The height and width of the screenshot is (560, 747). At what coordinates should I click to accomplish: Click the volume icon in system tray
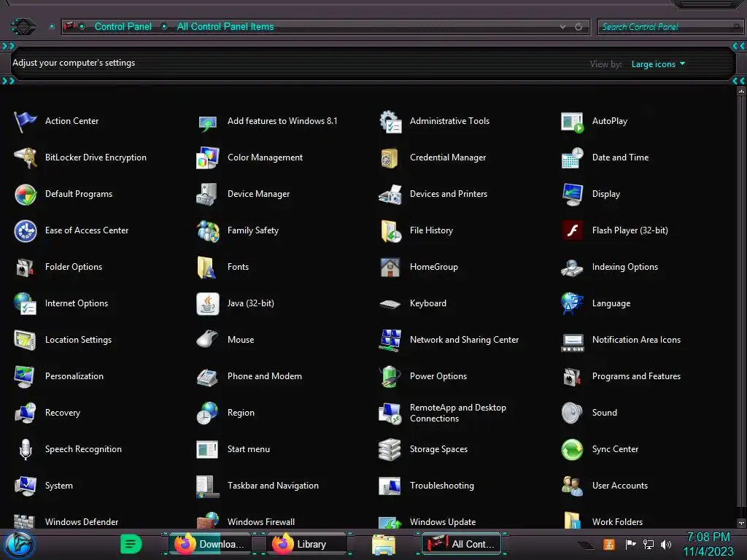666,544
